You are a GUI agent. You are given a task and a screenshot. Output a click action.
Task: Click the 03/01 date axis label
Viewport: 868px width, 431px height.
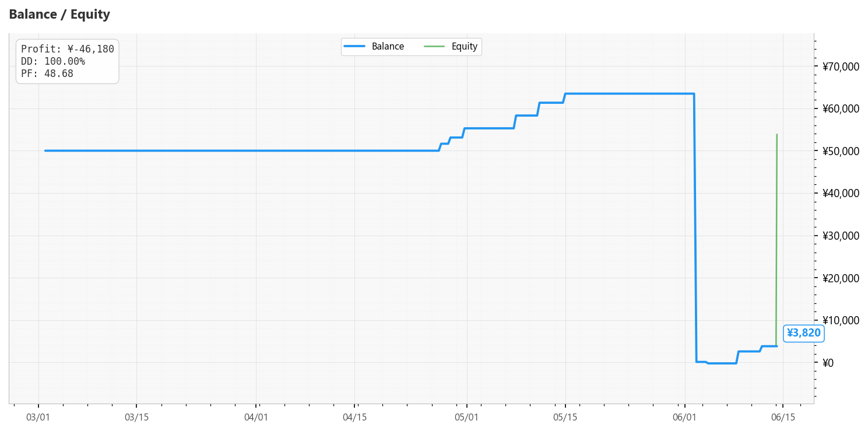click(x=38, y=418)
